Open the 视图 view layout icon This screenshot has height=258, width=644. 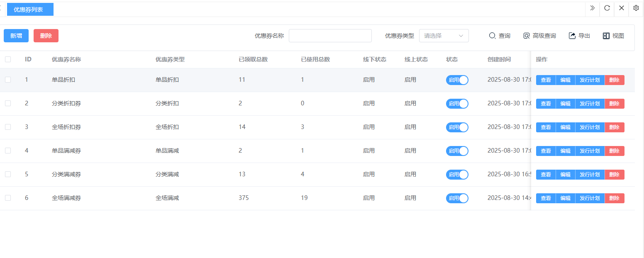pyautogui.click(x=606, y=36)
